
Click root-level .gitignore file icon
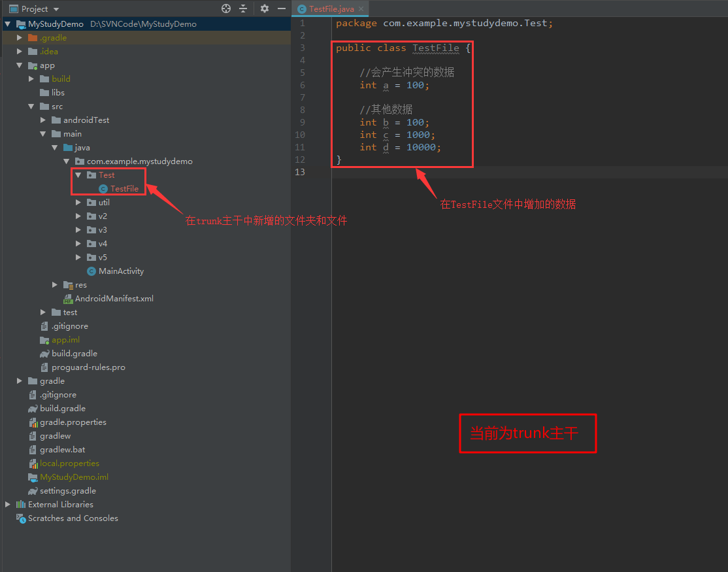click(x=33, y=395)
